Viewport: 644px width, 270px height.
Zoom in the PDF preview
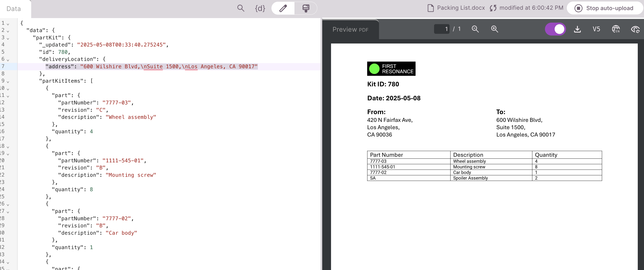[495, 29]
